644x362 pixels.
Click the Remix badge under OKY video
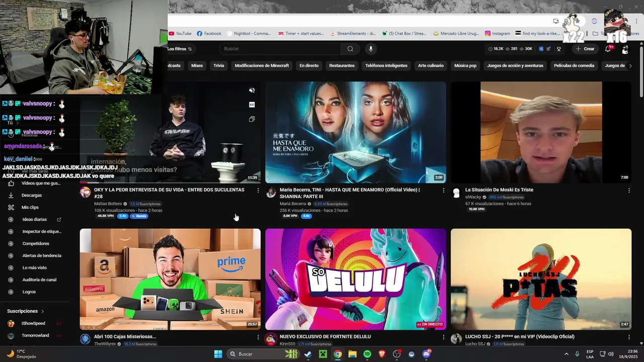point(139,216)
